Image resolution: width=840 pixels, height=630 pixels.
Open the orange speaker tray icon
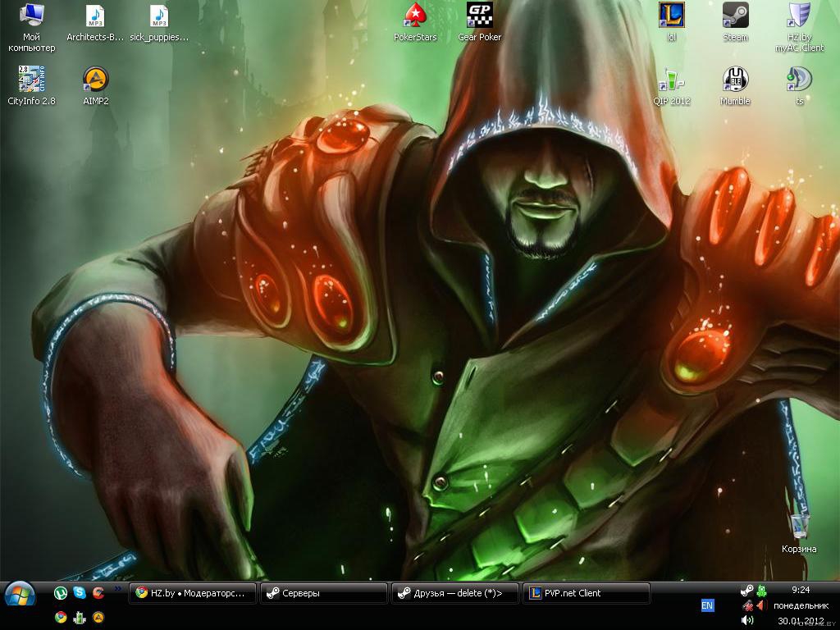point(761,606)
